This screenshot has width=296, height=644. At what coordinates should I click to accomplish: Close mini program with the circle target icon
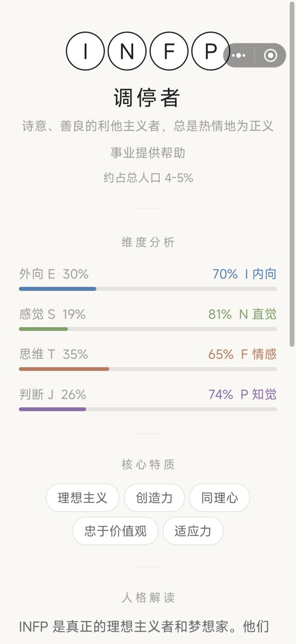click(x=271, y=55)
